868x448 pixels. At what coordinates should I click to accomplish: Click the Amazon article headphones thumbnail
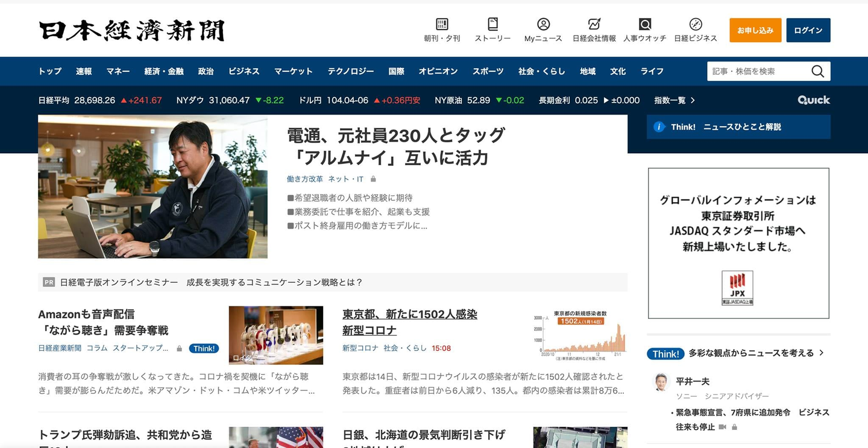276,335
